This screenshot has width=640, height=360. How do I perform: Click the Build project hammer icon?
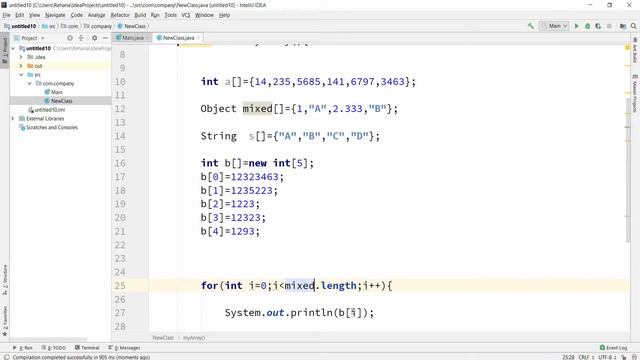tap(531, 26)
